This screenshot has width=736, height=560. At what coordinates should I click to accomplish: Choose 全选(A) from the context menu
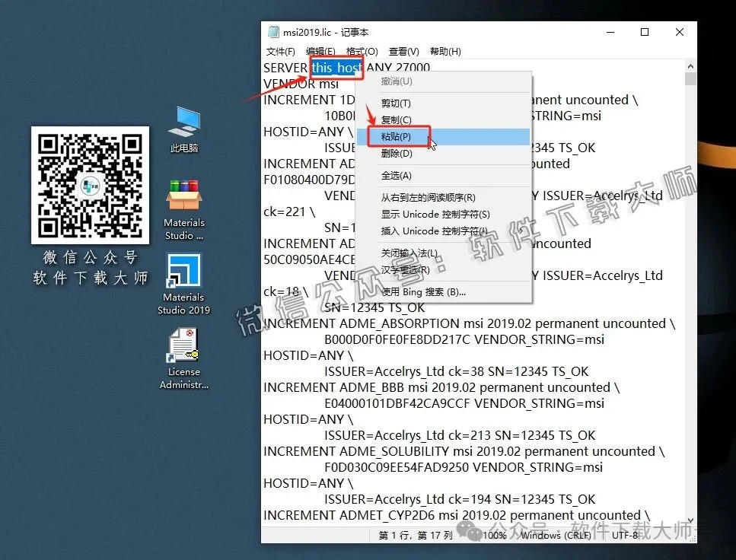(x=396, y=176)
